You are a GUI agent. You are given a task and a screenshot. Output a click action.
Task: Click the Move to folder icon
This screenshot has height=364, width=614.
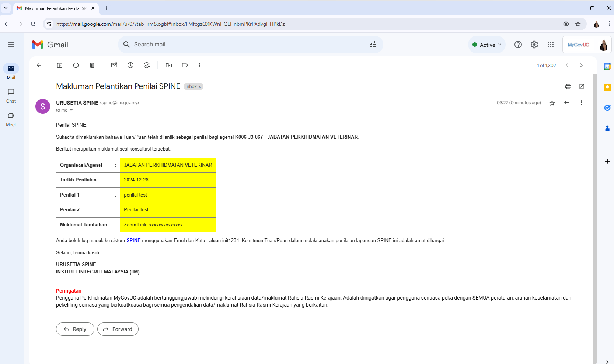[x=169, y=65]
